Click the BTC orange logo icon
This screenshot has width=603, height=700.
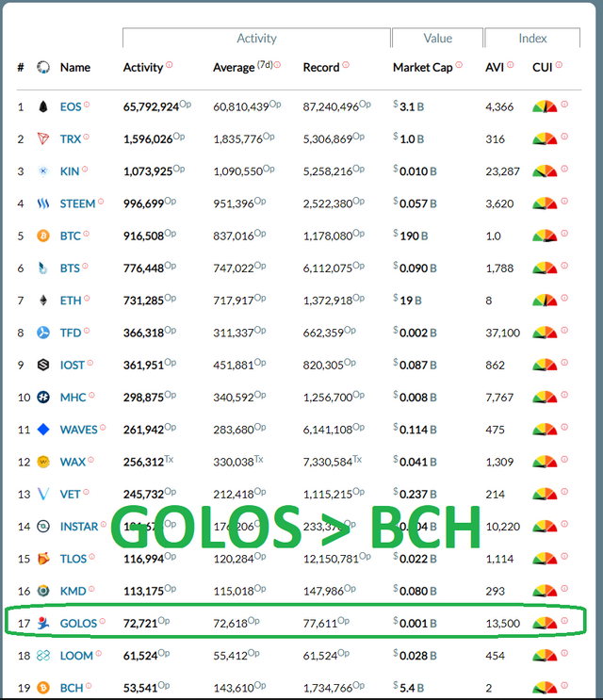[x=43, y=236]
